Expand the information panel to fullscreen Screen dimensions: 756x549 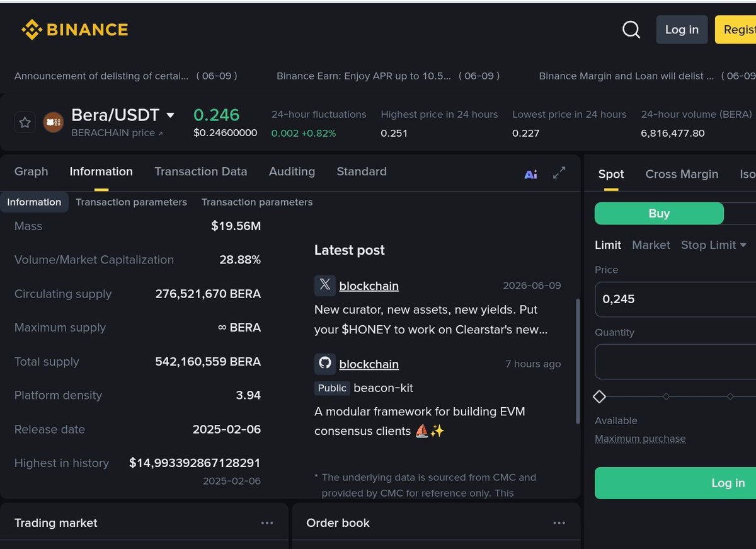pyautogui.click(x=559, y=173)
